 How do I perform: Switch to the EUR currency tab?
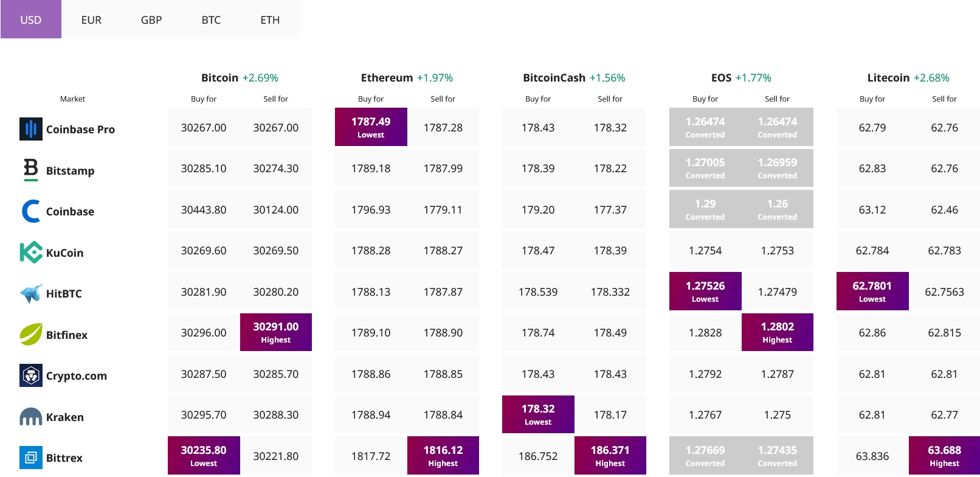(91, 19)
